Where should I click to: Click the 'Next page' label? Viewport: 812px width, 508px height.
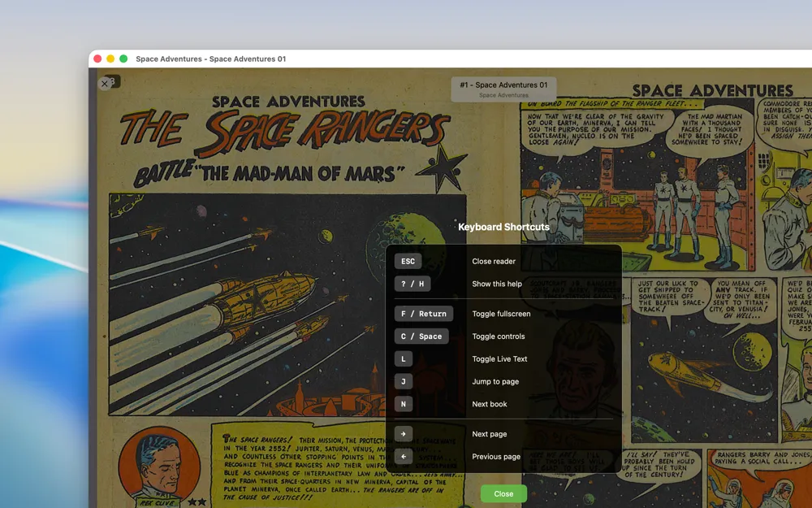click(x=490, y=434)
